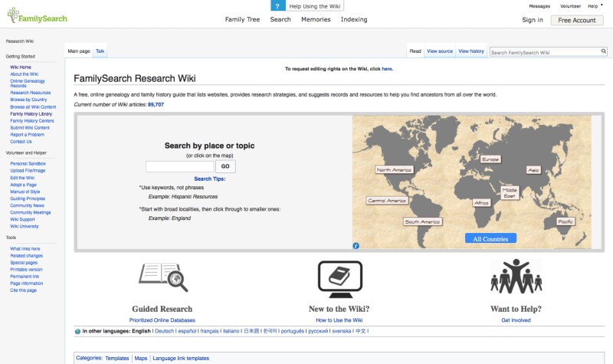Open the Help dropdown in top right

pos(595,6)
